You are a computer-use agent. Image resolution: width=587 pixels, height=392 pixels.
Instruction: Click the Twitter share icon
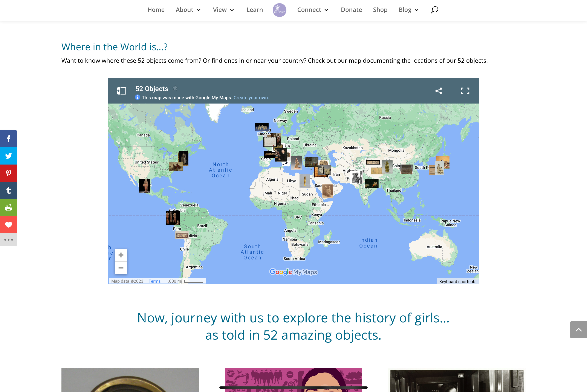pyautogui.click(x=9, y=156)
